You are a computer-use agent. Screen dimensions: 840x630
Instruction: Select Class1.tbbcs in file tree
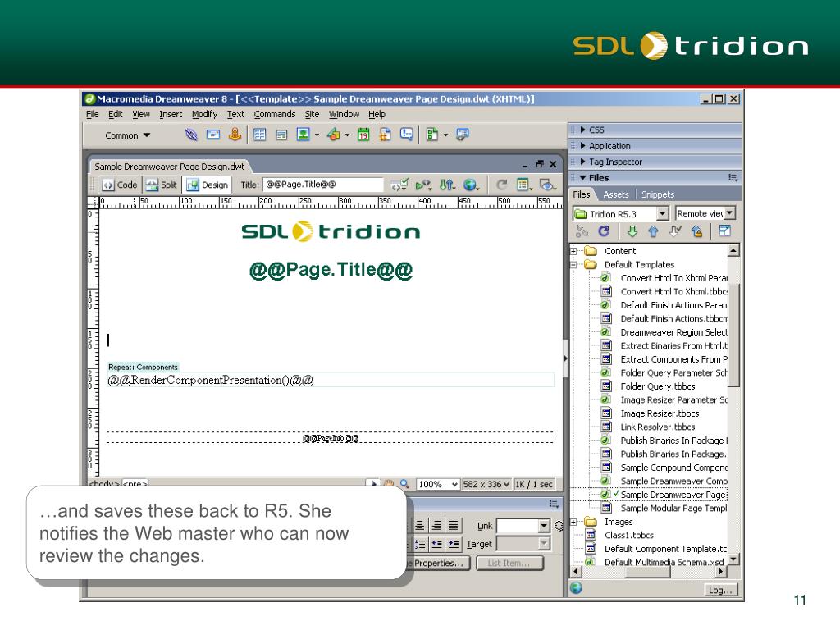(x=629, y=535)
